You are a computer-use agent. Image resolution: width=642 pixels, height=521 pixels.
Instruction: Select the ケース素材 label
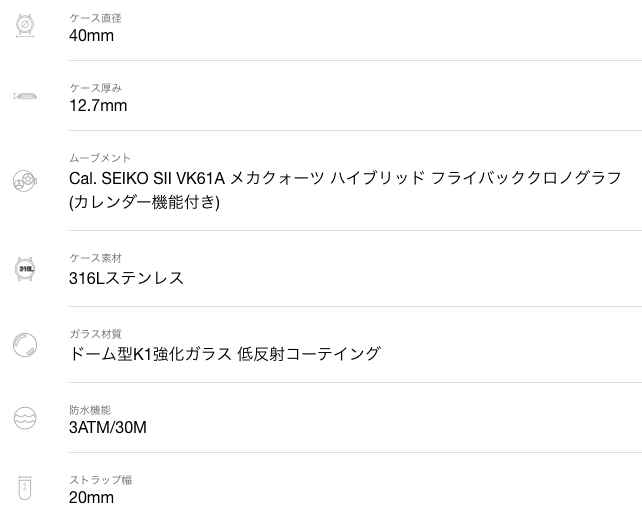[x=95, y=258]
